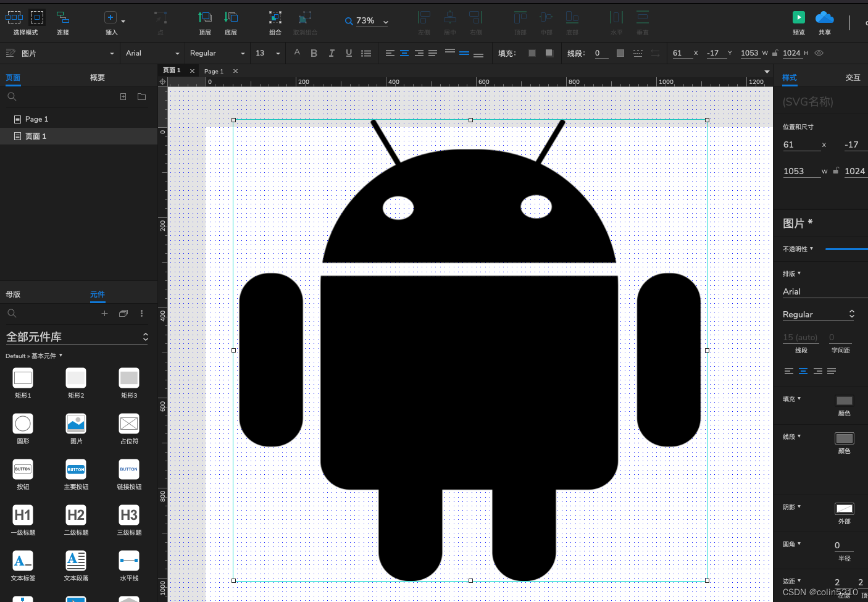
Task: Open the 全部元件库 library dropdown
Action: point(77,337)
